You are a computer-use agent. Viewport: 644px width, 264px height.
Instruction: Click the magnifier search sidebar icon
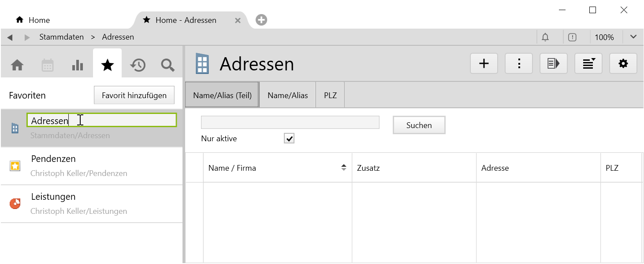(168, 65)
